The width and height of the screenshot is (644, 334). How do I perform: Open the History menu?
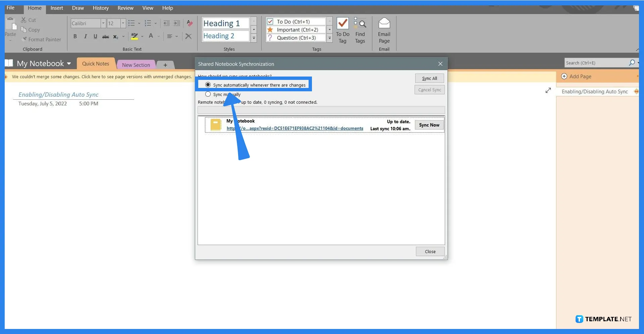101,8
